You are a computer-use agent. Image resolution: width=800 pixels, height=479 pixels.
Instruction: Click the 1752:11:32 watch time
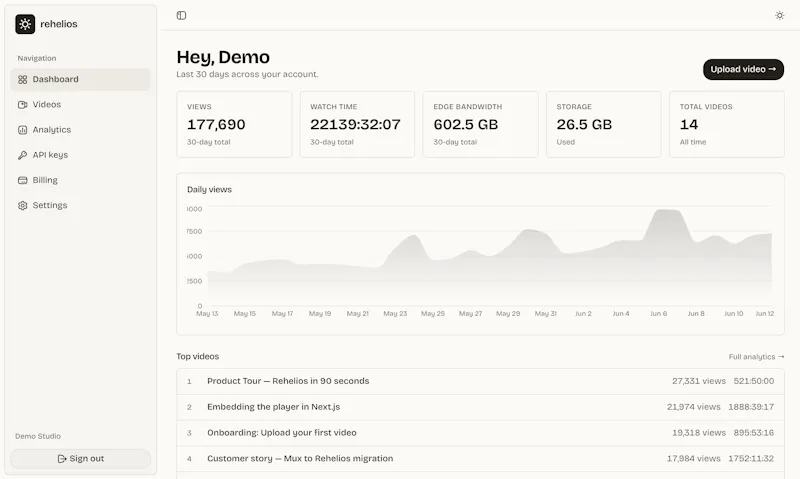tap(751, 459)
